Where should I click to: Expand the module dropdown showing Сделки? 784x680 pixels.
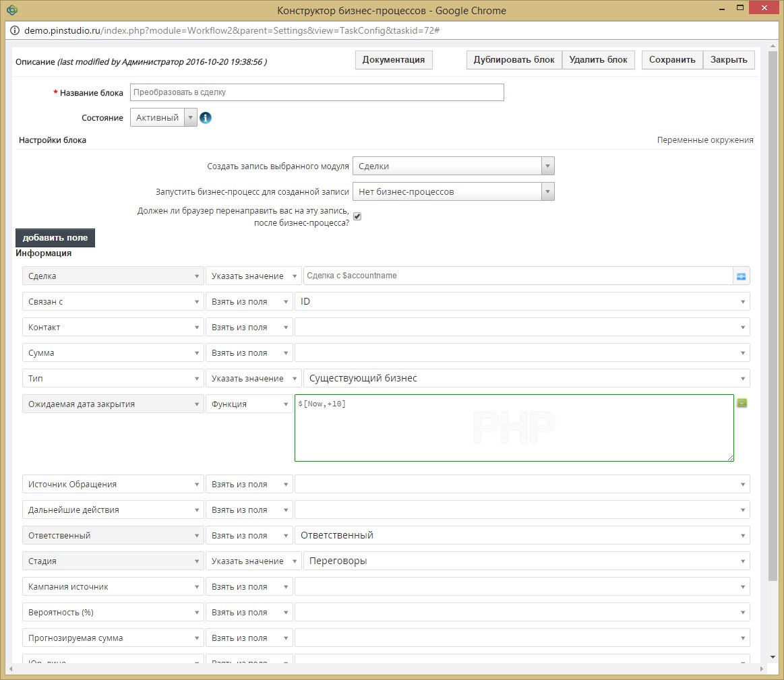coord(453,166)
